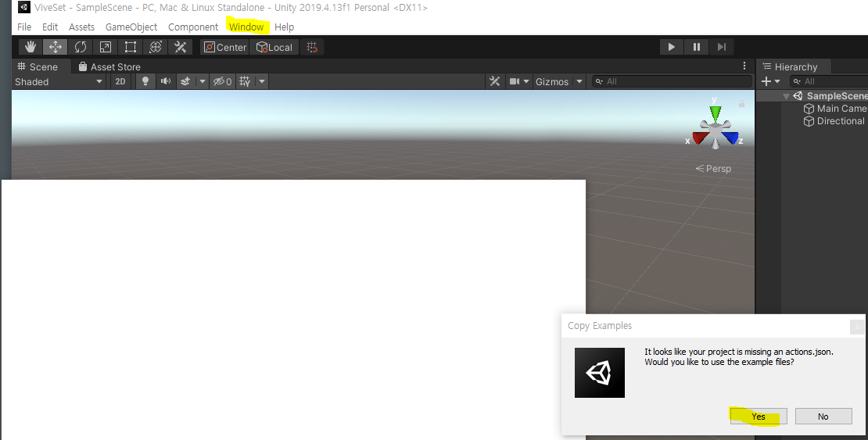
Task: Click Unity logo in title bar
Action: (23, 7)
